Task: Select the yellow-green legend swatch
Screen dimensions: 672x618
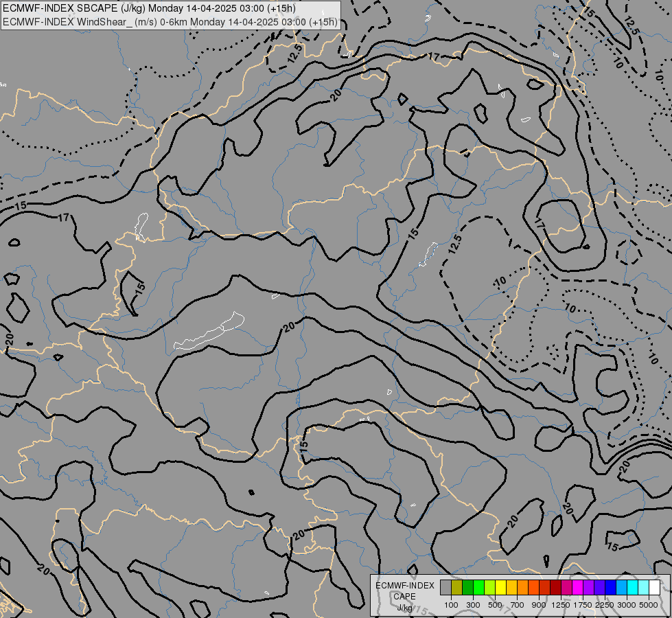Action: pyautogui.click(x=490, y=588)
